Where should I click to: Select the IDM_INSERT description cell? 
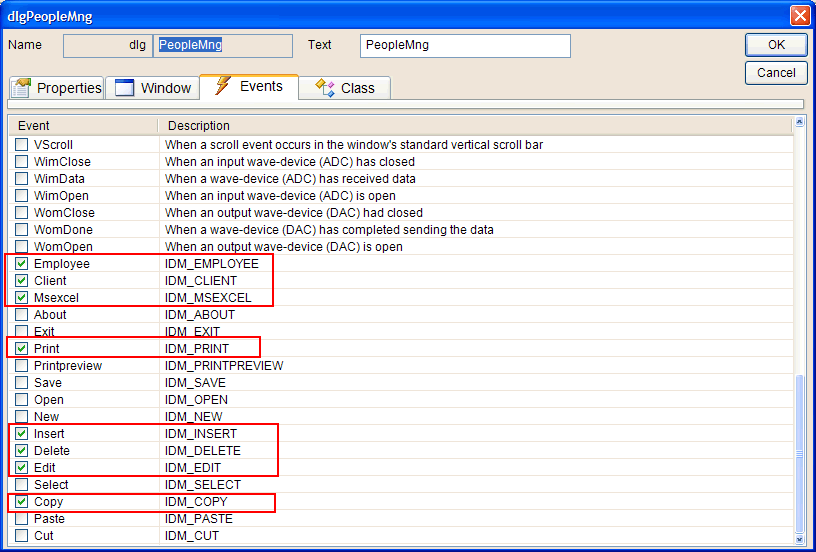pos(201,433)
